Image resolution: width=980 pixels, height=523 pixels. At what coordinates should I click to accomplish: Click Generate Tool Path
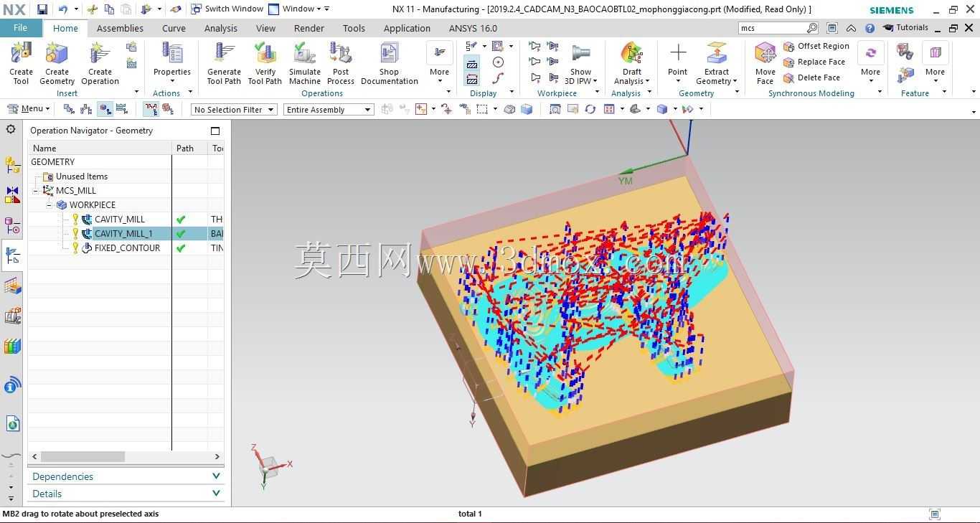click(224, 63)
